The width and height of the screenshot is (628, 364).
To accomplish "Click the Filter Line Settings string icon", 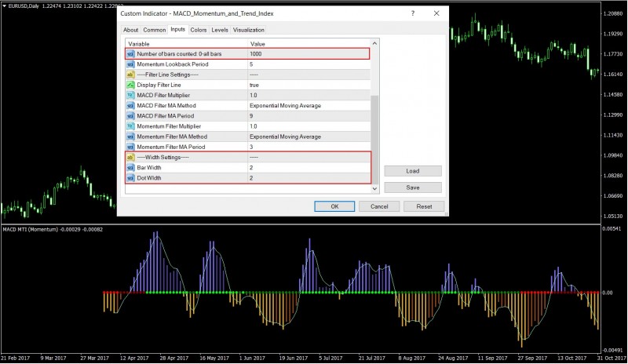I will point(130,75).
